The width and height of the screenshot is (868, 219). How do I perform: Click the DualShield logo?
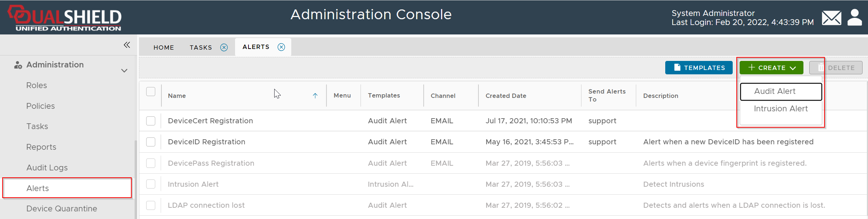[x=65, y=18]
